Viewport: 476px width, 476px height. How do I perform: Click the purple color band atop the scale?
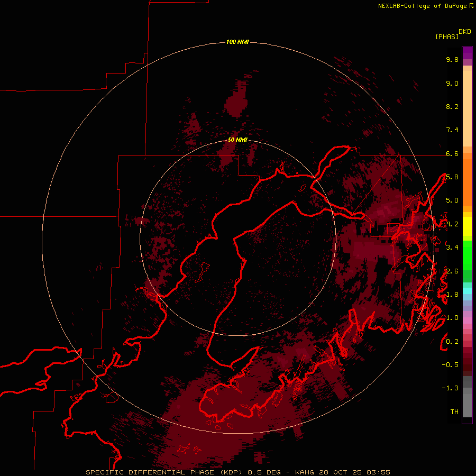pos(467,53)
